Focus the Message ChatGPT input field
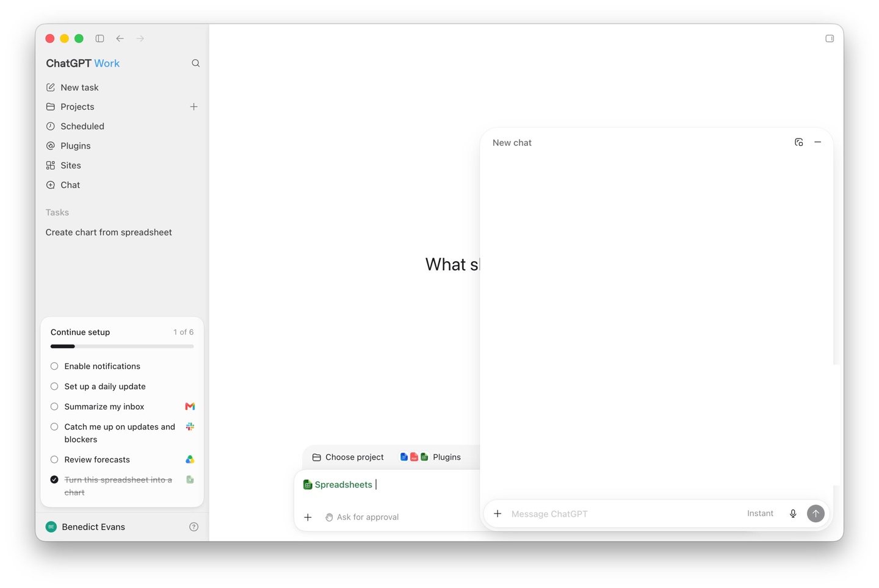 [x=623, y=514]
